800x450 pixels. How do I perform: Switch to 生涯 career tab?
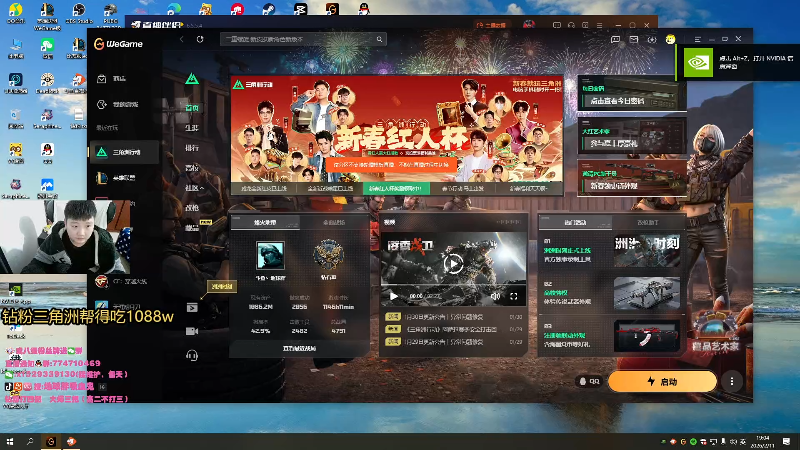(192, 128)
